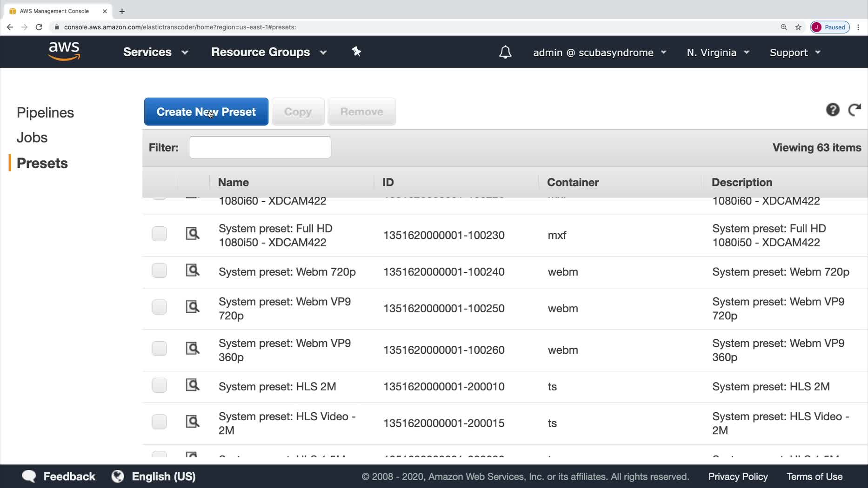868x488 pixels.
Task: Check the HLS Video - 2M preset row
Action: 159,422
